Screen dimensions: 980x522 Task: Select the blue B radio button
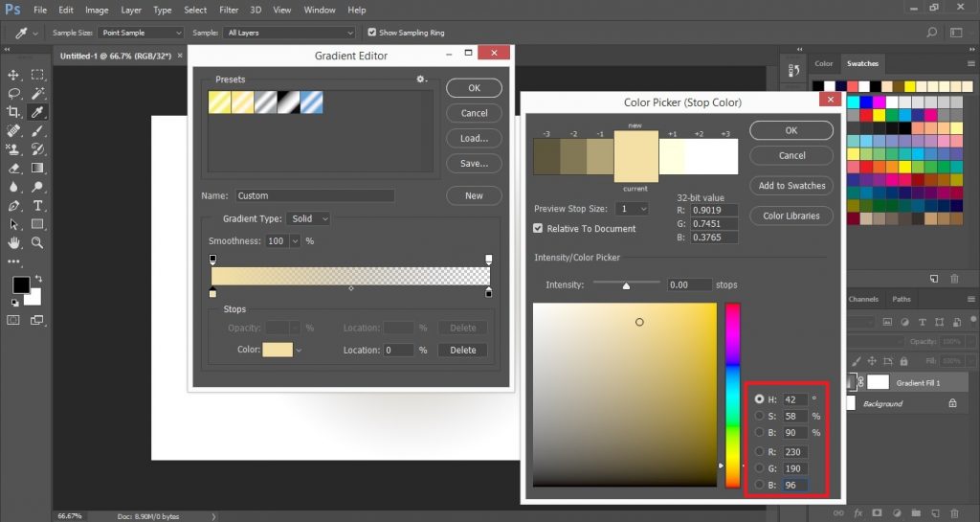coord(759,485)
